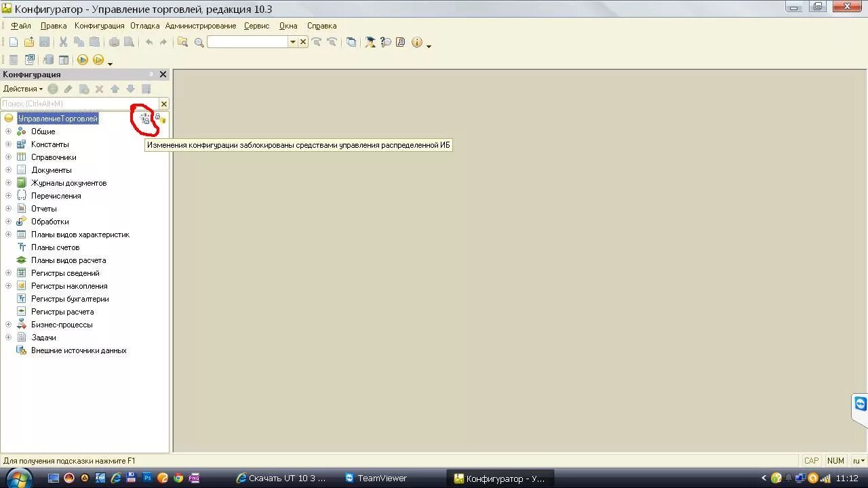The width and height of the screenshot is (868, 488).
Task: Open the Действия dropdown menu
Action: tap(22, 89)
